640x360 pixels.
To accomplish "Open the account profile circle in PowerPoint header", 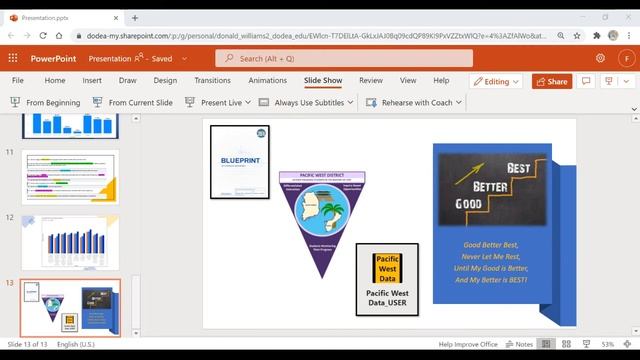I will [627, 58].
